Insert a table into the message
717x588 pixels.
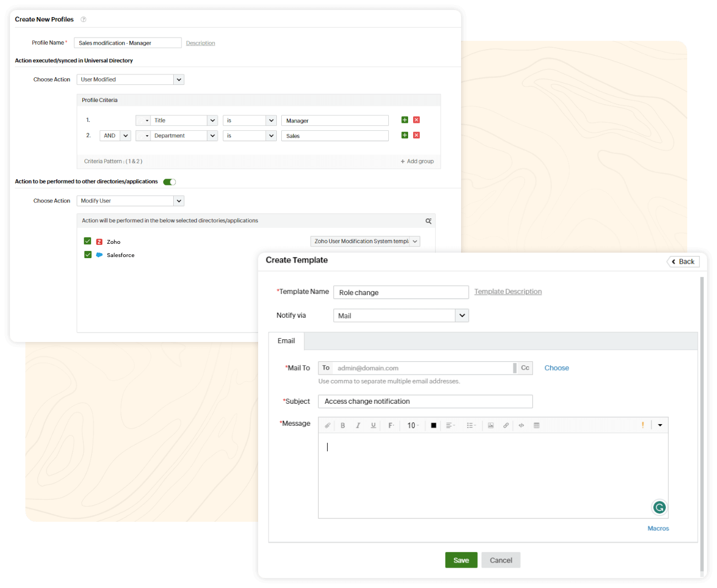click(537, 425)
